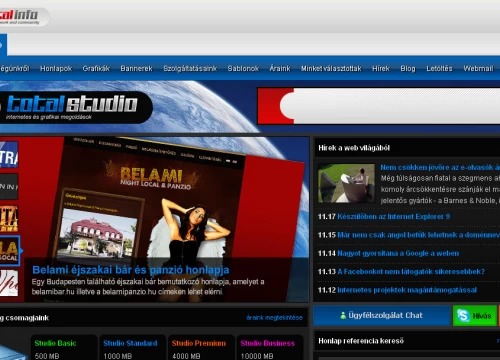This screenshot has width=500, height=360.
Task: Open the Webmail menu link
Action: (x=478, y=68)
